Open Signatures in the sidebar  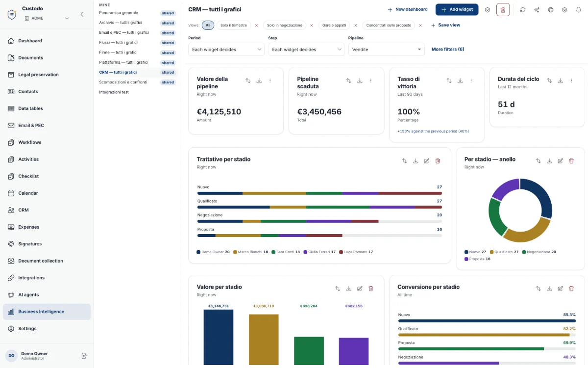click(x=47, y=244)
